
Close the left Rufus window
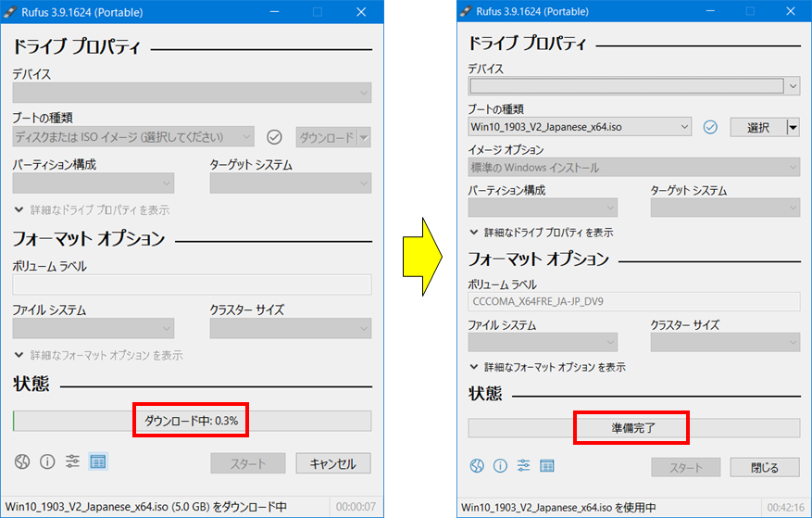(361, 12)
